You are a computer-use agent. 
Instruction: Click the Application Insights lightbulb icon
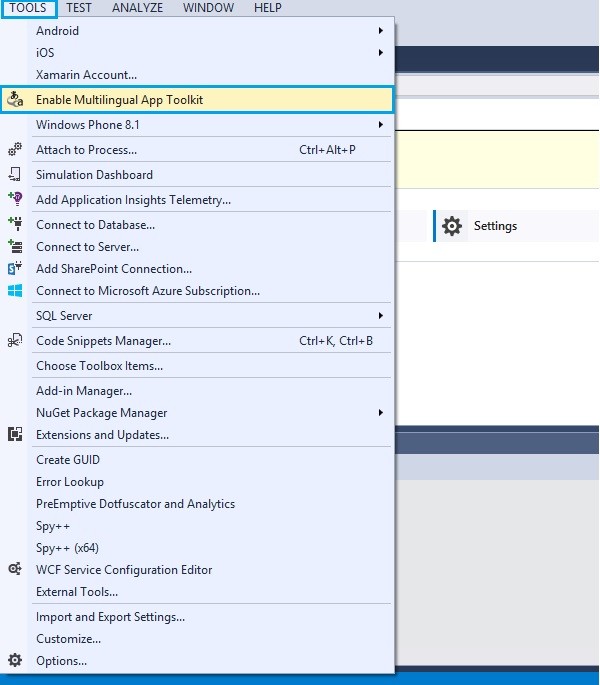coord(15,199)
